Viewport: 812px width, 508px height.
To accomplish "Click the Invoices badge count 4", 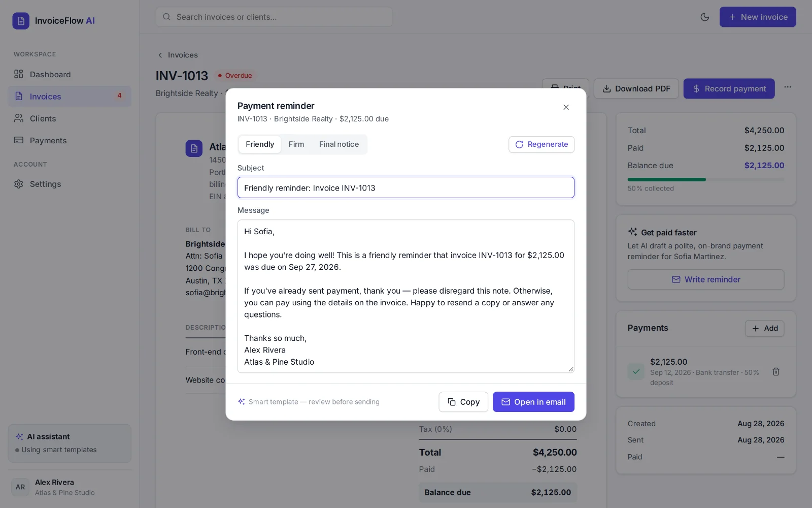I will tap(119, 96).
